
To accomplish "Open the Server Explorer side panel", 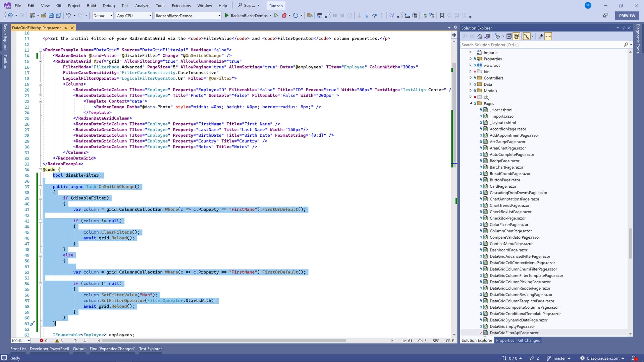I will pyautogui.click(x=5, y=37).
